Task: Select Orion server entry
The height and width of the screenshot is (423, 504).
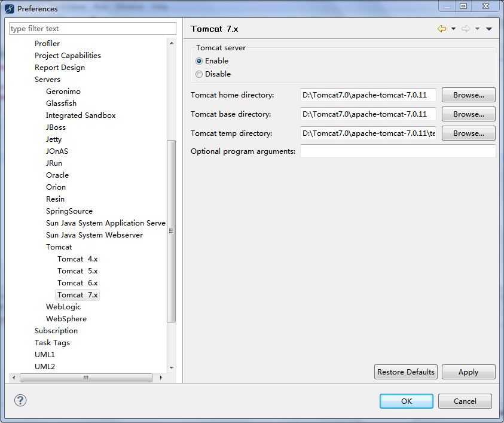Action: click(56, 187)
